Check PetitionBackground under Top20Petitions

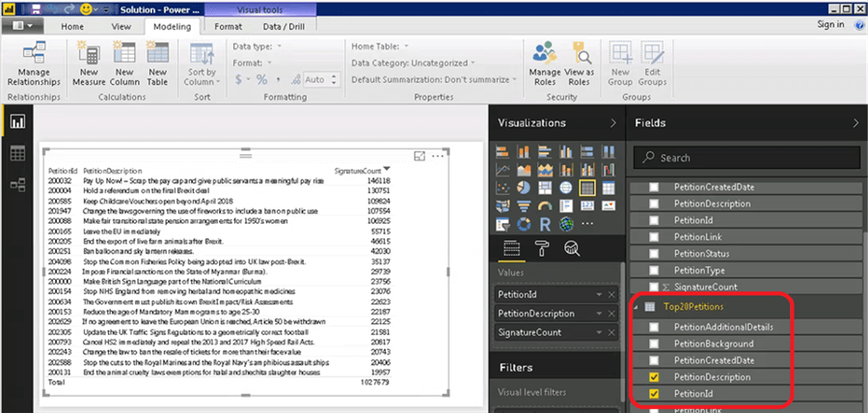tap(654, 344)
